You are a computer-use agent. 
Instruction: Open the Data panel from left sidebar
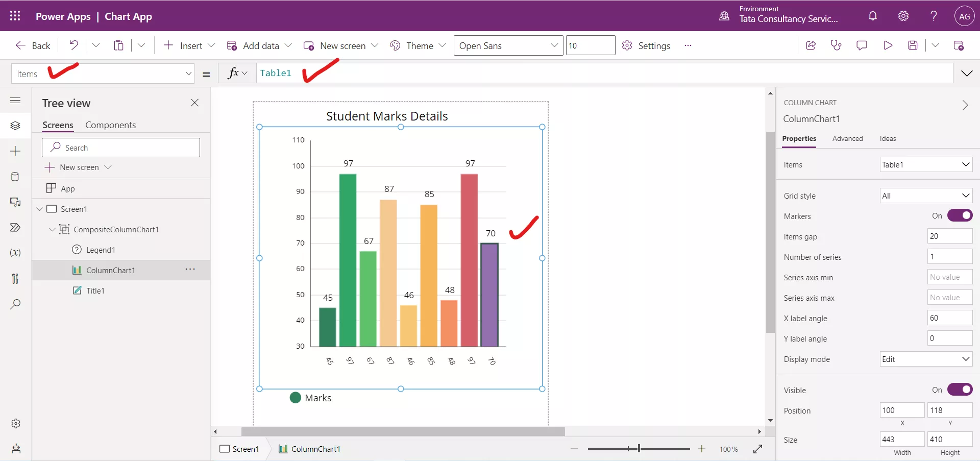(15, 177)
